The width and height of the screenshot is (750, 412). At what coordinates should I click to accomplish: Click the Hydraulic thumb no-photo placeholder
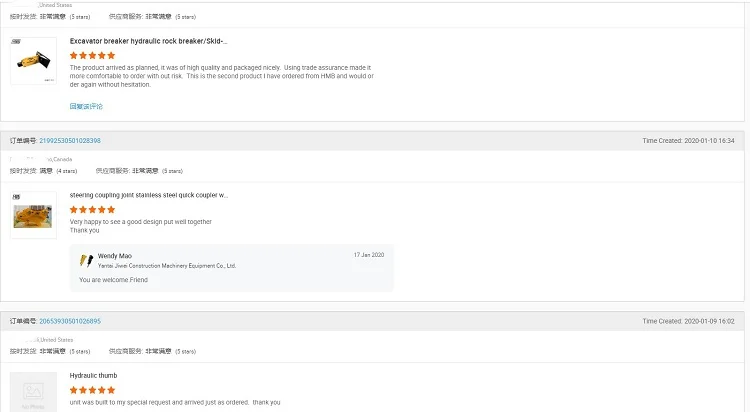33,392
